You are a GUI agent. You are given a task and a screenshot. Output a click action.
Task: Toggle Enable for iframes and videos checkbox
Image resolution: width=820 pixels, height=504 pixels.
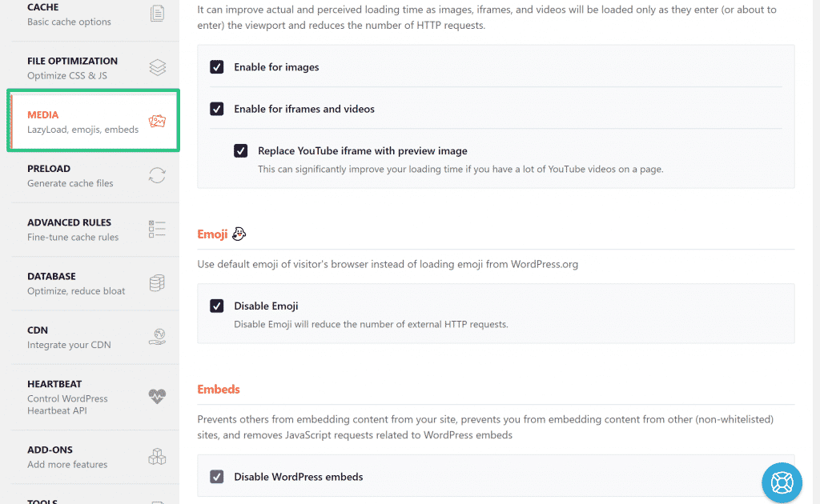[x=216, y=109]
